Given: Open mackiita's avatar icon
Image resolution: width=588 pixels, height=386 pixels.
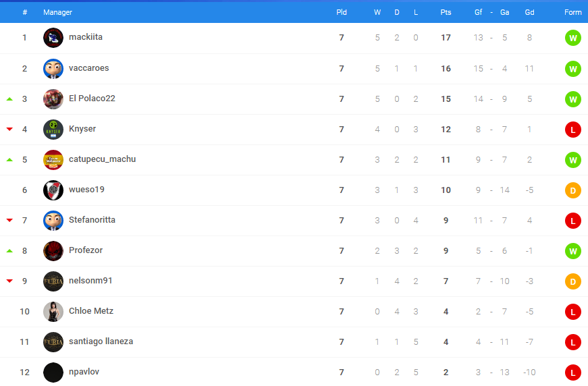Looking at the screenshot, I should point(53,38).
